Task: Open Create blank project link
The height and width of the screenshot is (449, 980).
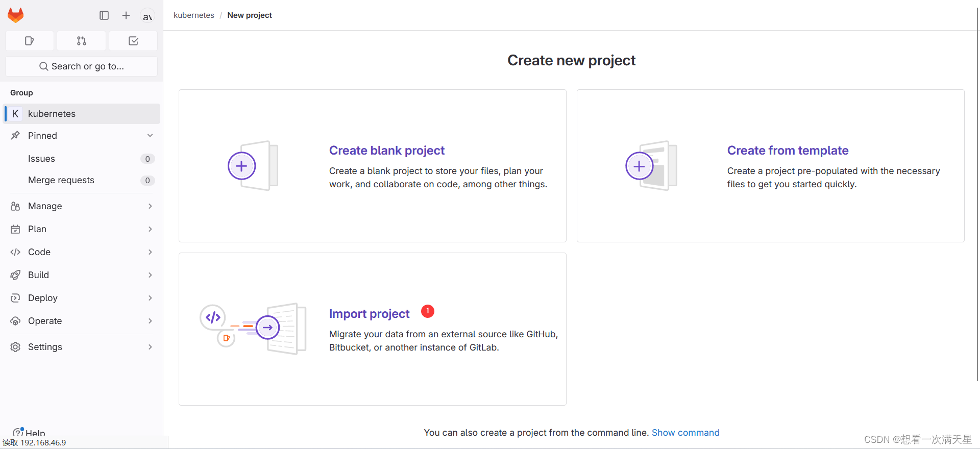Action: pos(387,151)
